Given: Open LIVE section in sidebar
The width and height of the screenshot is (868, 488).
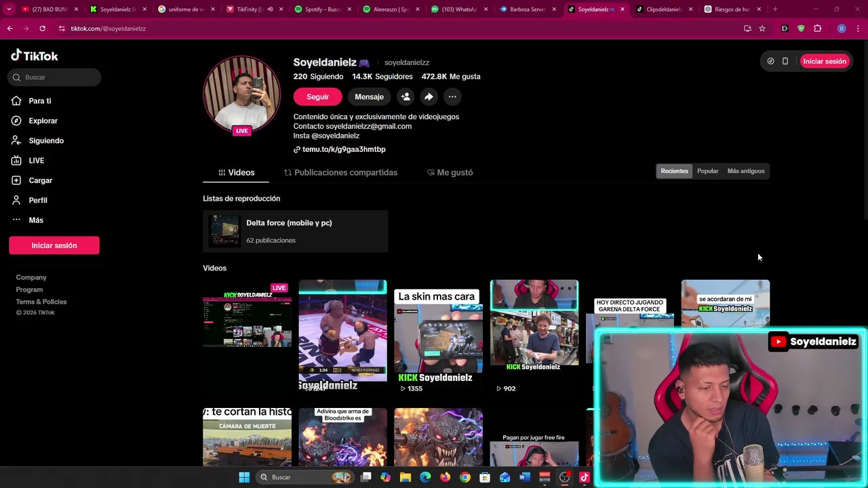Looking at the screenshot, I should pos(36,161).
